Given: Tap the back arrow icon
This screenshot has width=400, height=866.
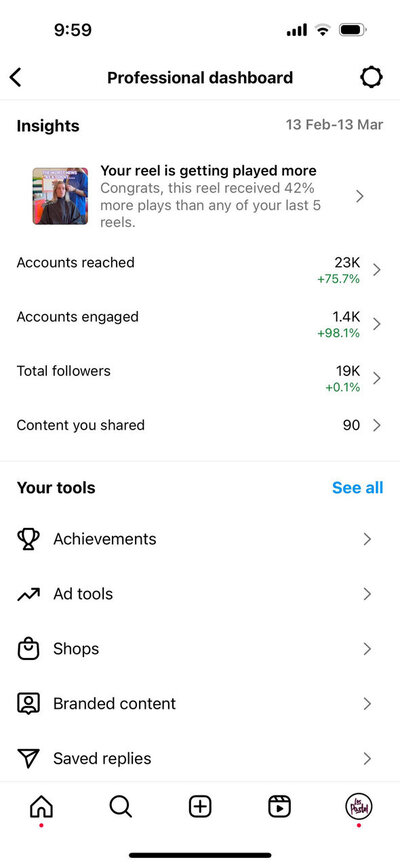Looking at the screenshot, I should coord(15,77).
